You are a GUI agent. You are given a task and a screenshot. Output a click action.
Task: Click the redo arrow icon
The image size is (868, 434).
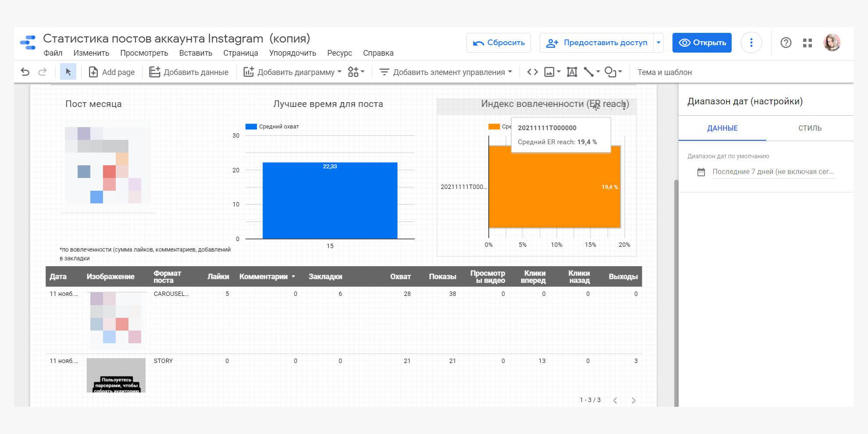click(x=43, y=72)
